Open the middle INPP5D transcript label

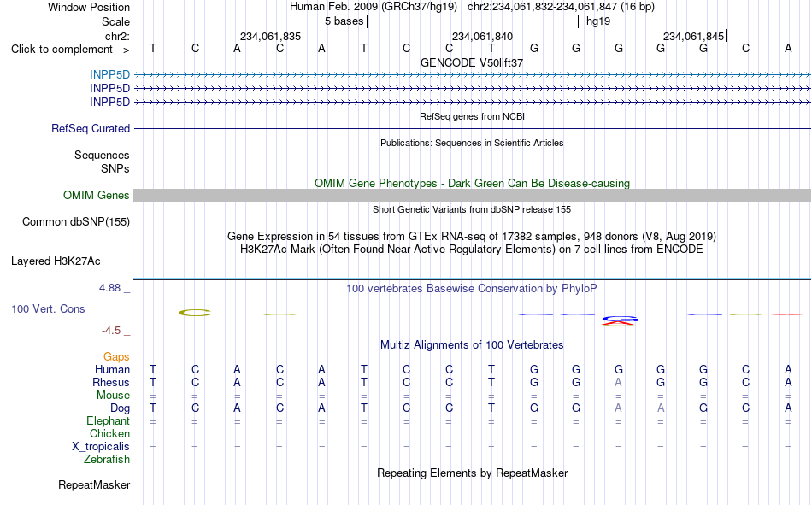click(109, 89)
